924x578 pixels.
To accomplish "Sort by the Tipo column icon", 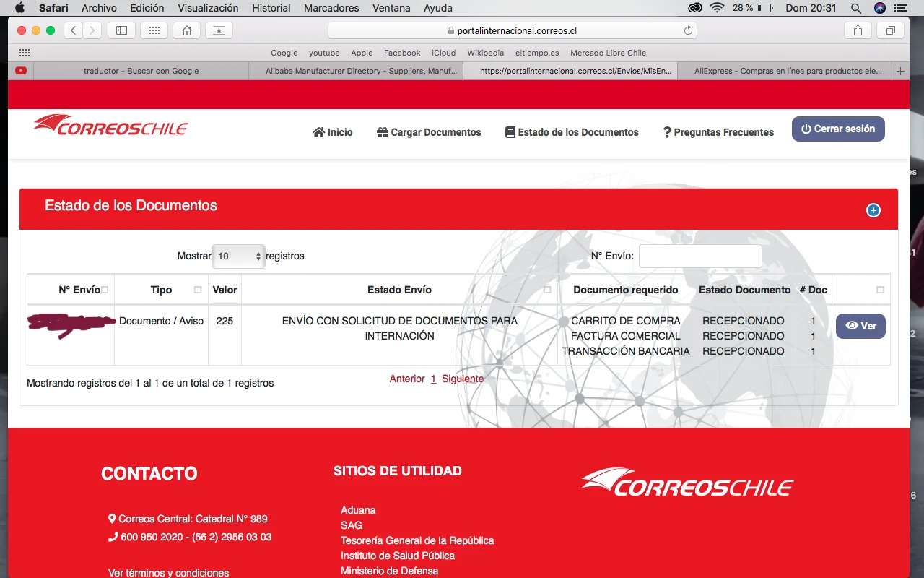I will [x=198, y=290].
